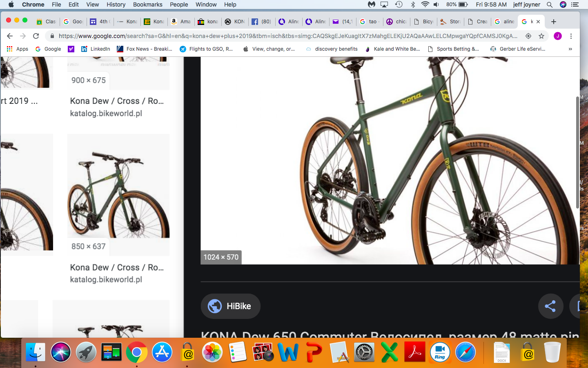Open the Time Machine menu bar icon
Viewport: 588px width, 368px height.
[399, 4]
